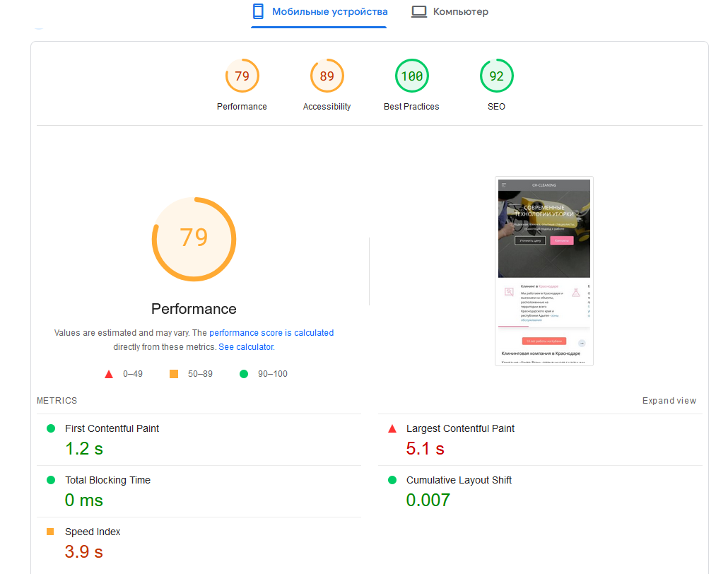The height and width of the screenshot is (574, 728).
Task: Click the Cumulative Layout Shift metric
Action: pyautogui.click(x=540, y=491)
